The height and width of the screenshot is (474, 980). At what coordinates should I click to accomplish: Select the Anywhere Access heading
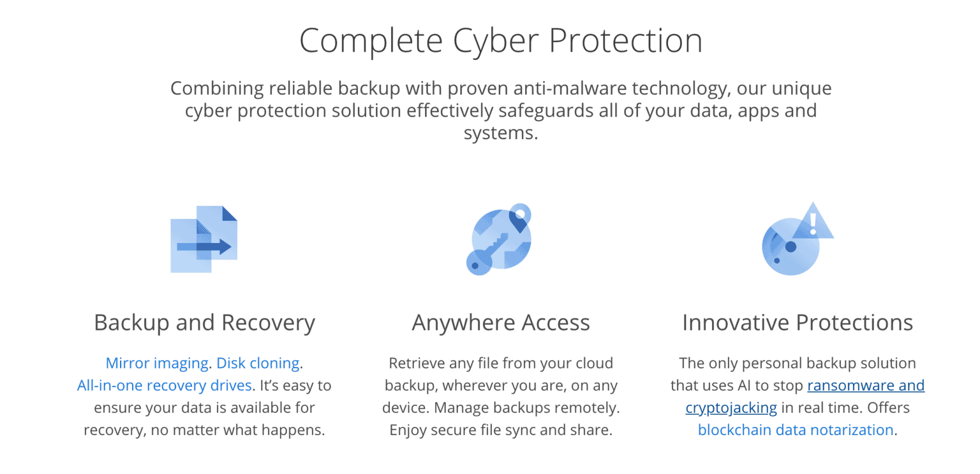point(501,323)
